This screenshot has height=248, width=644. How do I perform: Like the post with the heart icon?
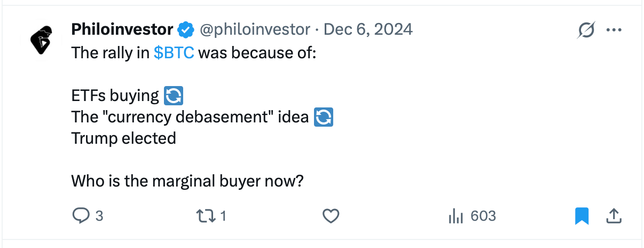331,216
